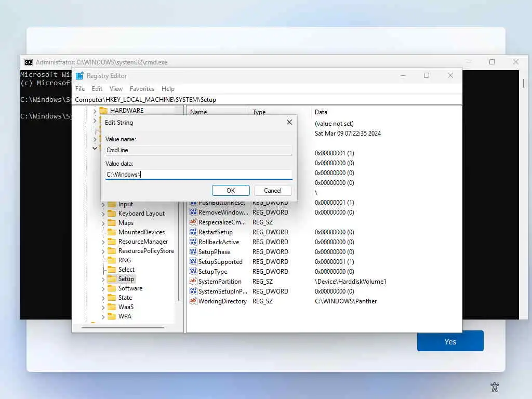This screenshot has height=399, width=532.
Task: Click the SystemPartition string icon
Action: coord(193,281)
